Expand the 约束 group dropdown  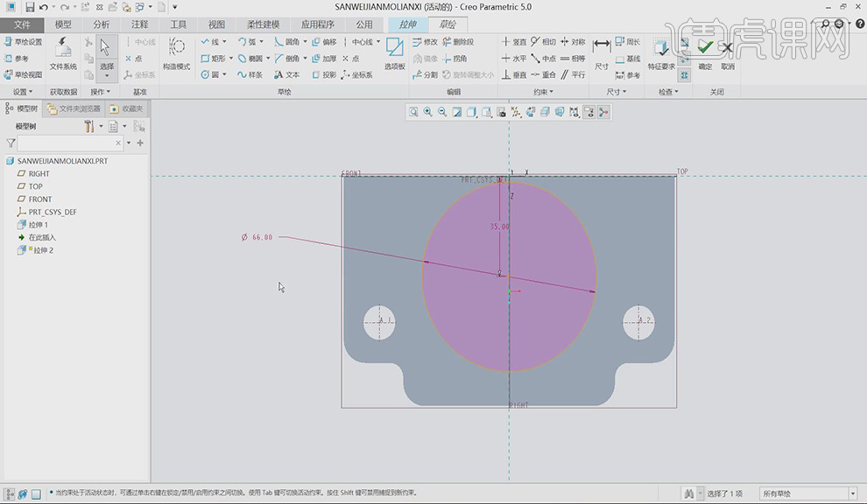544,92
